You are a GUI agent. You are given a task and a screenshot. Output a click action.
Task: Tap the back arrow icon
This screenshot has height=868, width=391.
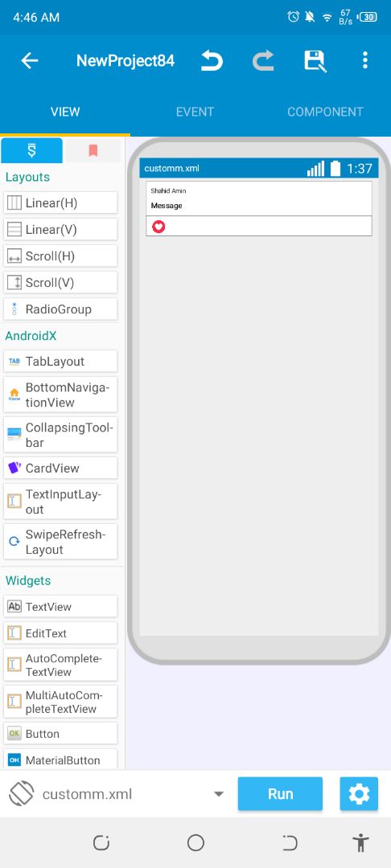point(29,60)
